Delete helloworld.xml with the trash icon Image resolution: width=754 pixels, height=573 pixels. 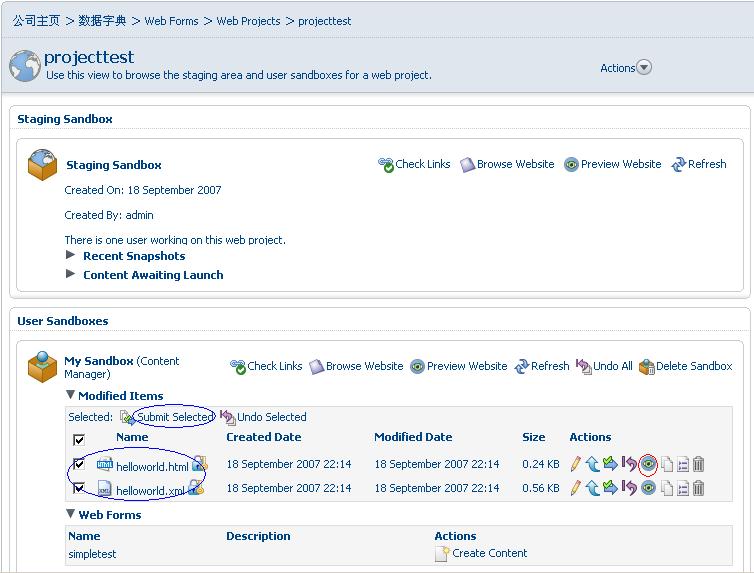699,488
